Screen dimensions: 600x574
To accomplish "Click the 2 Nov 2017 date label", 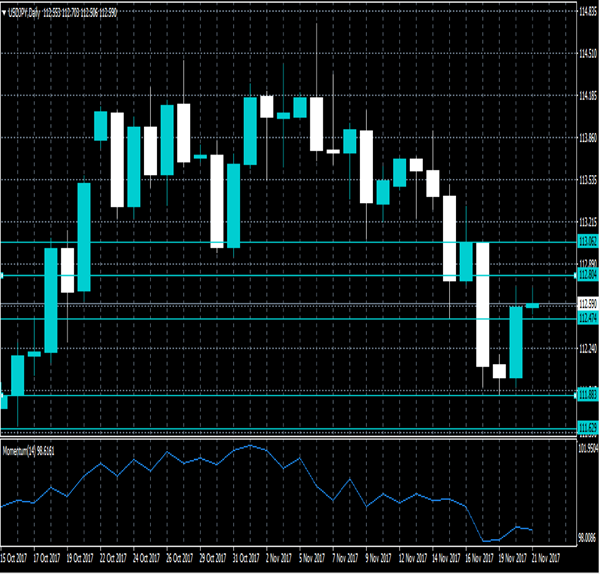I will tap(279, 558).
